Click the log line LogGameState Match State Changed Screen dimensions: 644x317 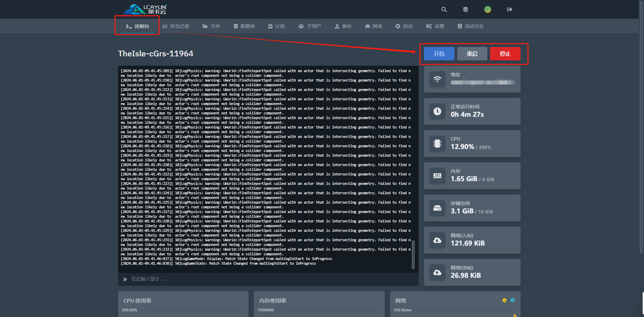tap(218, 263)
